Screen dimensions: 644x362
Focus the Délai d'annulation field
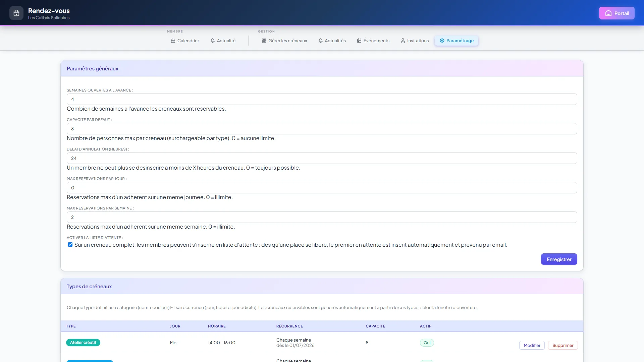[x=322, y=158]
